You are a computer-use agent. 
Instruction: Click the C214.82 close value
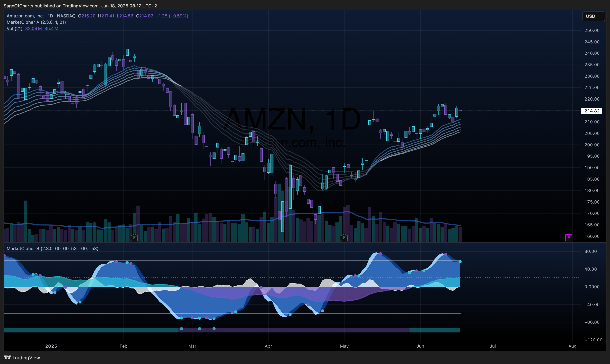145,16
